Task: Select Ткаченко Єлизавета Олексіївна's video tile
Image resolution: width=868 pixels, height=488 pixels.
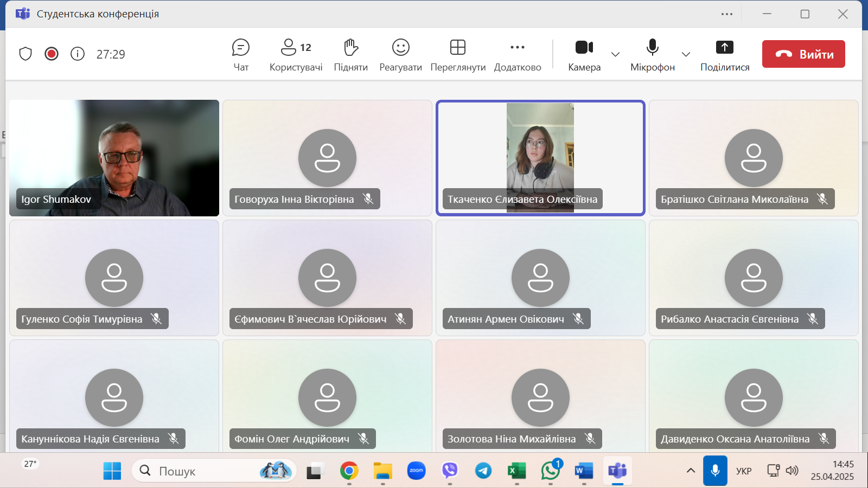Action: [540, 158]
